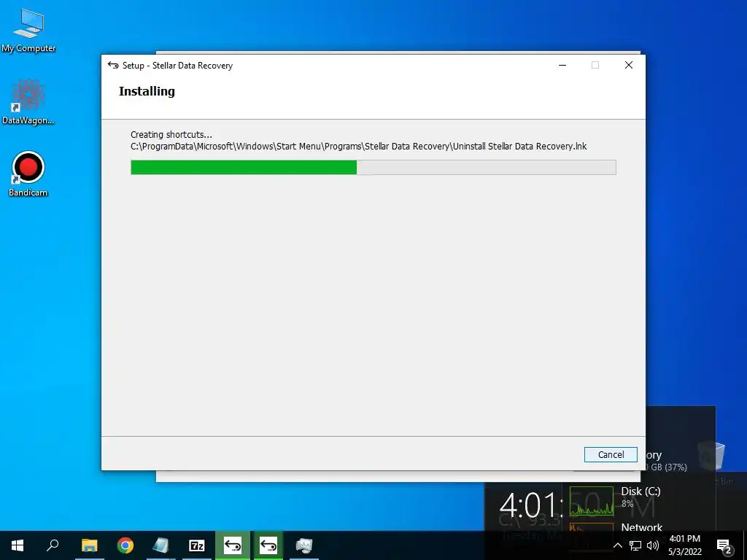This screenshot has width=747, height=560.
Task: Switch to second Stellar setup taskbar icon
Action: coord(268,545)
